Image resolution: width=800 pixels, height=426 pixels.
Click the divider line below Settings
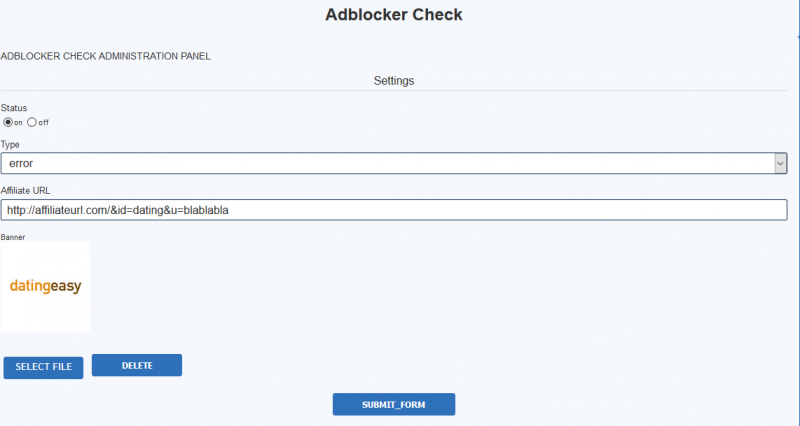[x=394, y=91]
